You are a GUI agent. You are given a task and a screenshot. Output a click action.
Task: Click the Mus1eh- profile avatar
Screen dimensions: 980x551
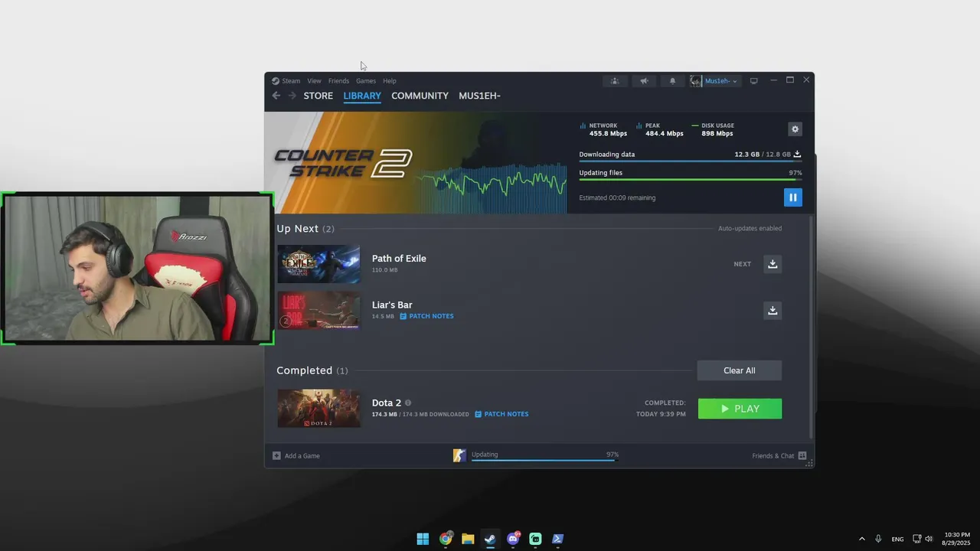pos(695,80)
